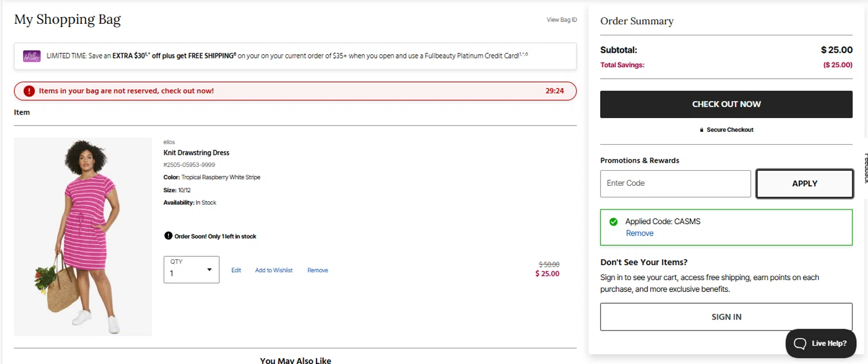Open the Knit Drawstring Dress product title

click(x=196, y=153)
